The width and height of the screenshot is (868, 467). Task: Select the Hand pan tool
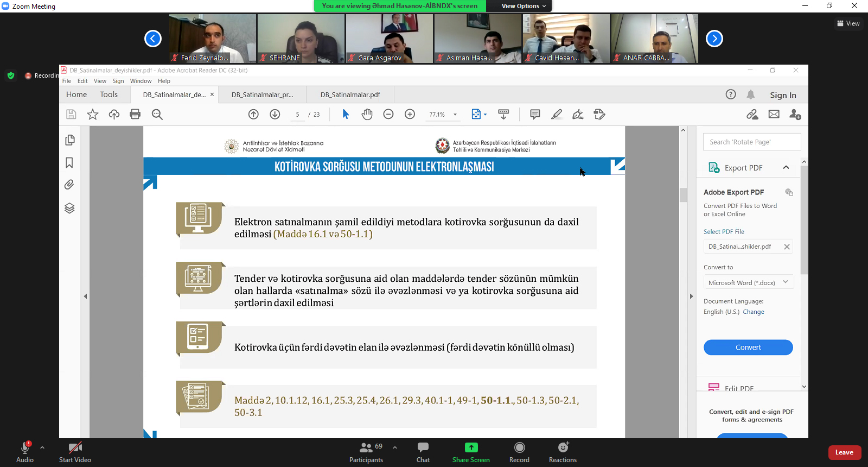point(367,114)
